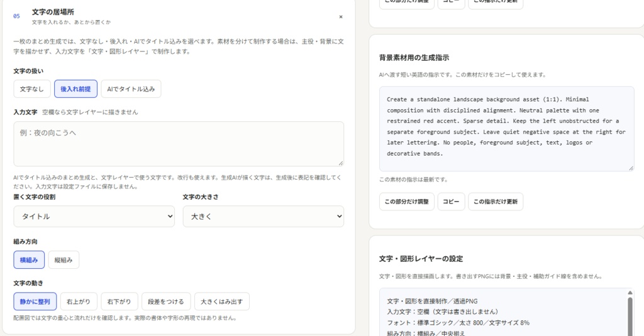Click the layer settings box scrollbar thumb
The height and width of the screenshot is (336, 644).
[630, 316]
